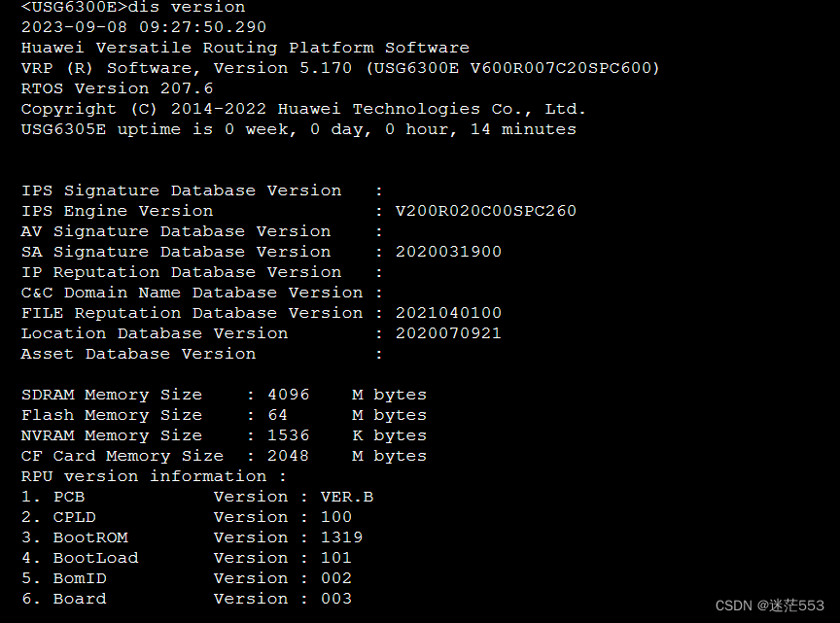Image resolution: width=840 pixels, height=623 pixels.
Task: Click 'RPU version information :' heading
Action: pos(154,476)
